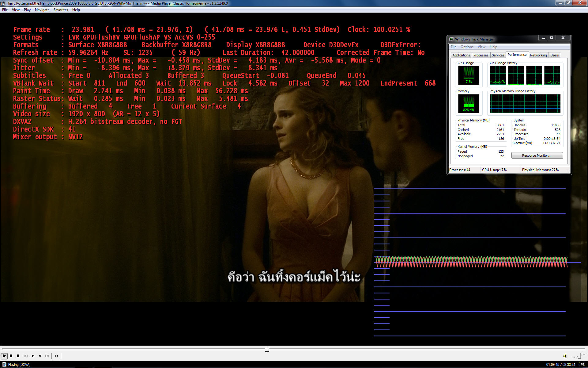The image size is (588, 368).
Task: Switch to the Processes tab
Action: pyautogui.click(x=481, y=55)
